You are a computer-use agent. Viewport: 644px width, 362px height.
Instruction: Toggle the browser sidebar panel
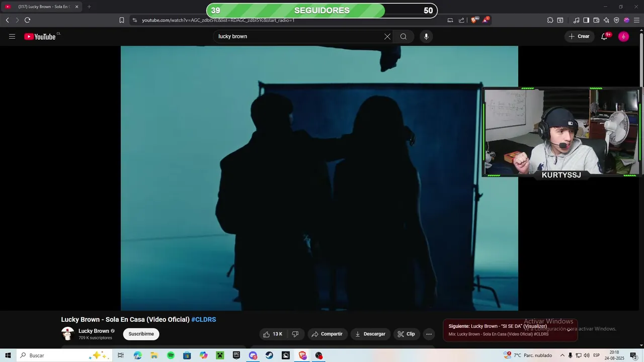[586, 20]
